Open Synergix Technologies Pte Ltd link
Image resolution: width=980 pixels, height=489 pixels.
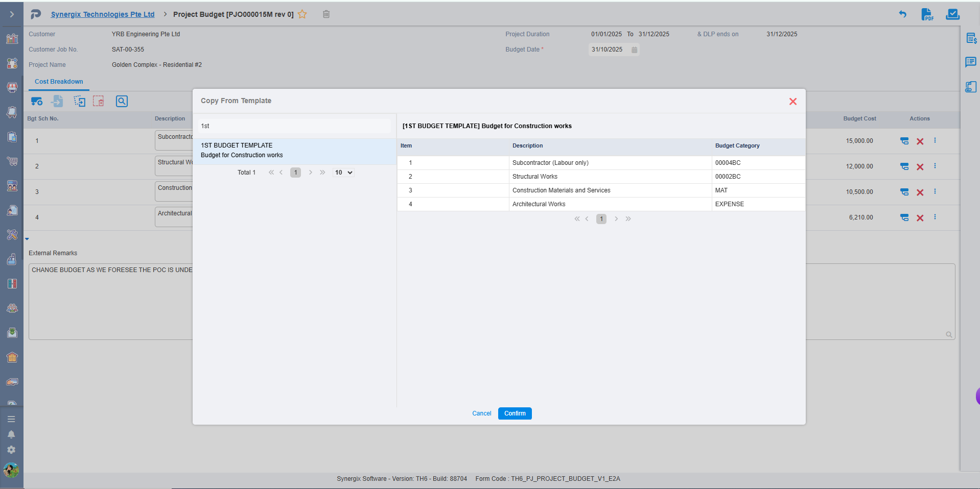point(103,14)
